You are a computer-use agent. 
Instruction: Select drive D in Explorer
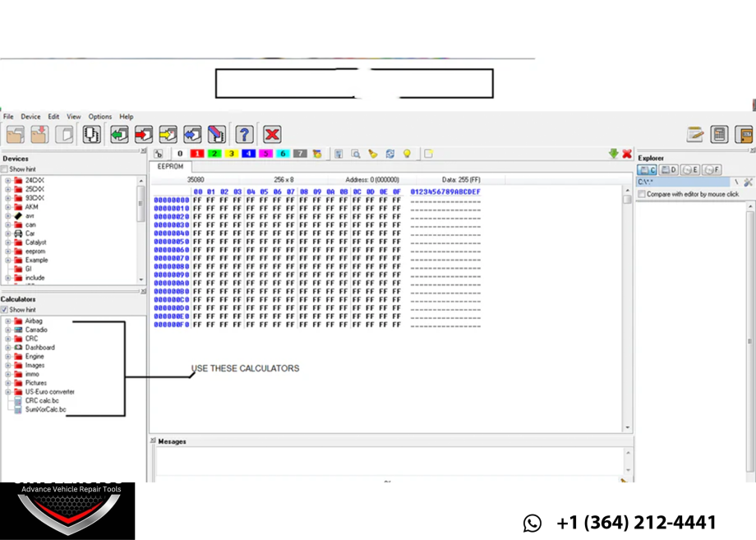coord(669,169)
